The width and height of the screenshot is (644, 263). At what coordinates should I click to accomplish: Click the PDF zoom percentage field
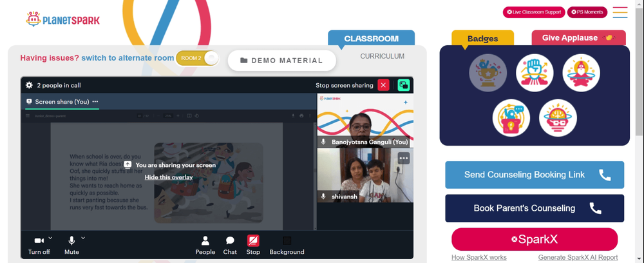click(168, 116)
